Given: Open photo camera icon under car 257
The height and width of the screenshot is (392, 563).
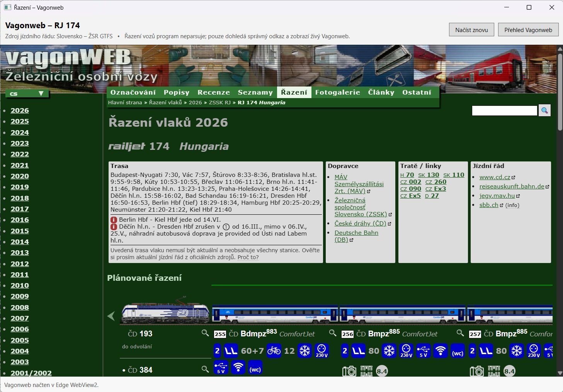Looking at the screenshot, I should [477, 371].
